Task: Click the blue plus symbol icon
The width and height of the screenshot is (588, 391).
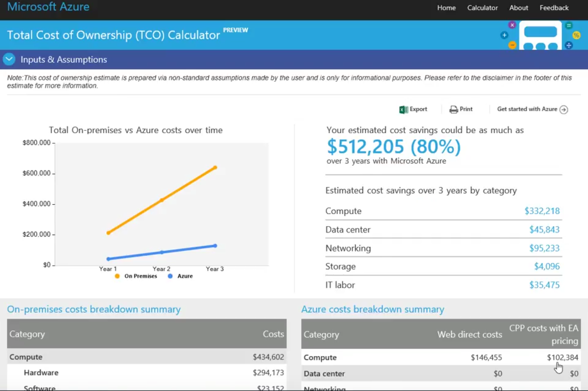Action: (504, 35)
